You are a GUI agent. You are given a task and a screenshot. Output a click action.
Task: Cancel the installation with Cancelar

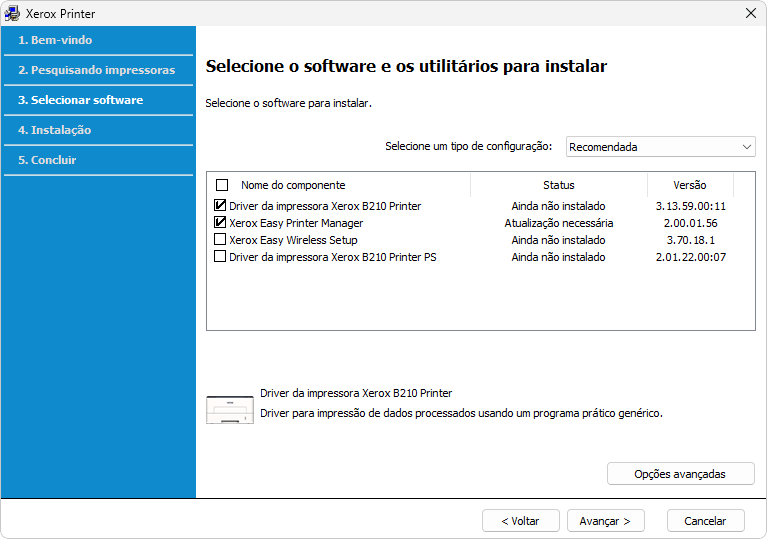coord(705,521)
